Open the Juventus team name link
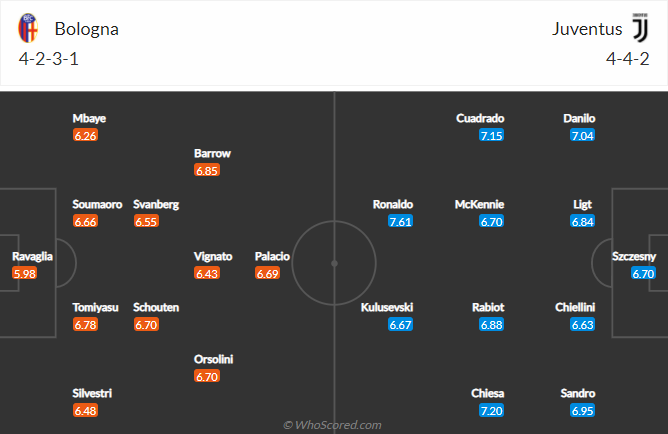 tap(585, 28)
